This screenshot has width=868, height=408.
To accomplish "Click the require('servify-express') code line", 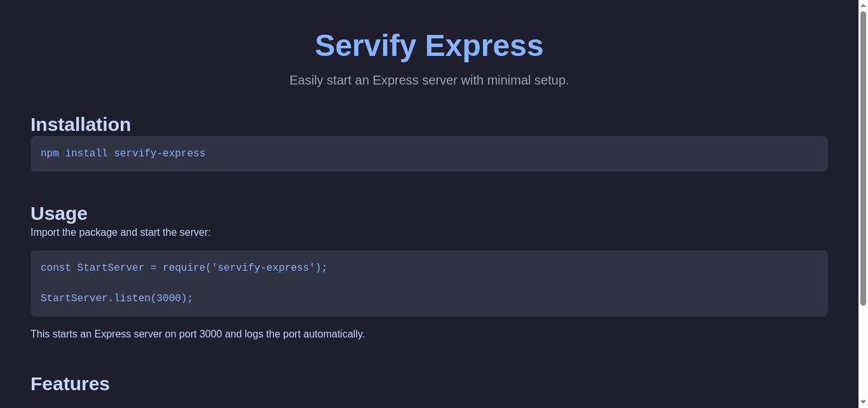I will (x=184, y=268).
